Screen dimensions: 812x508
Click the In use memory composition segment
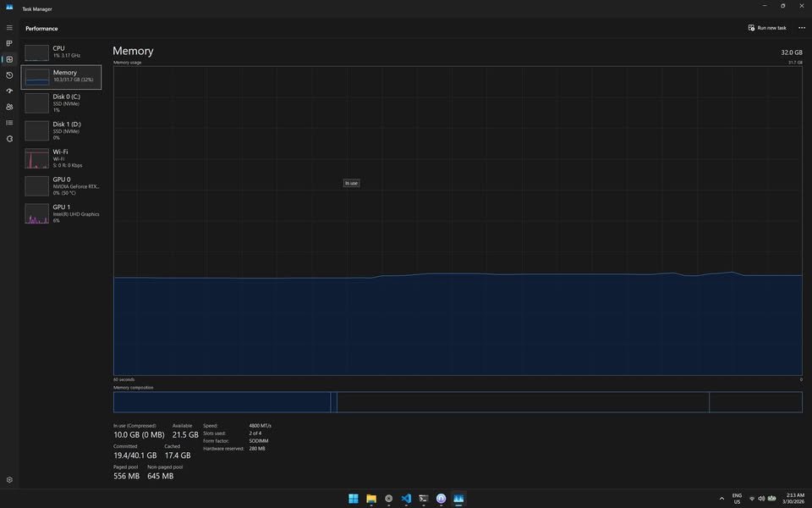[x=220, y=401]
